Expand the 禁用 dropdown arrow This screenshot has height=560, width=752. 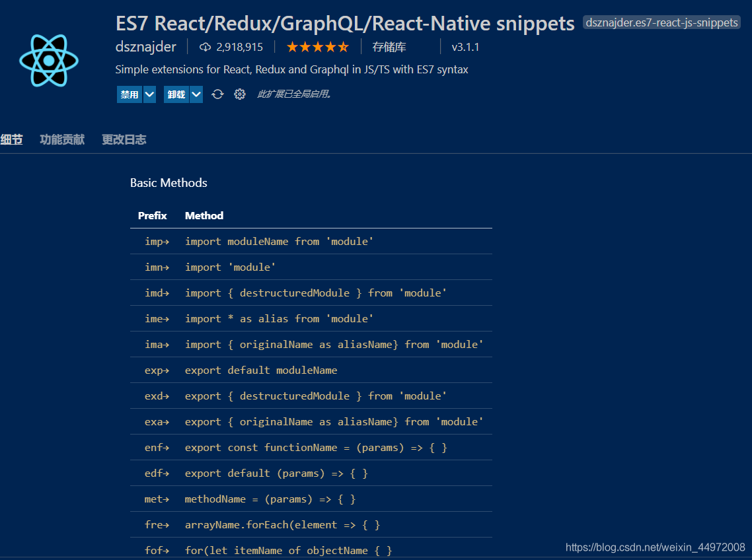[149, 94]
